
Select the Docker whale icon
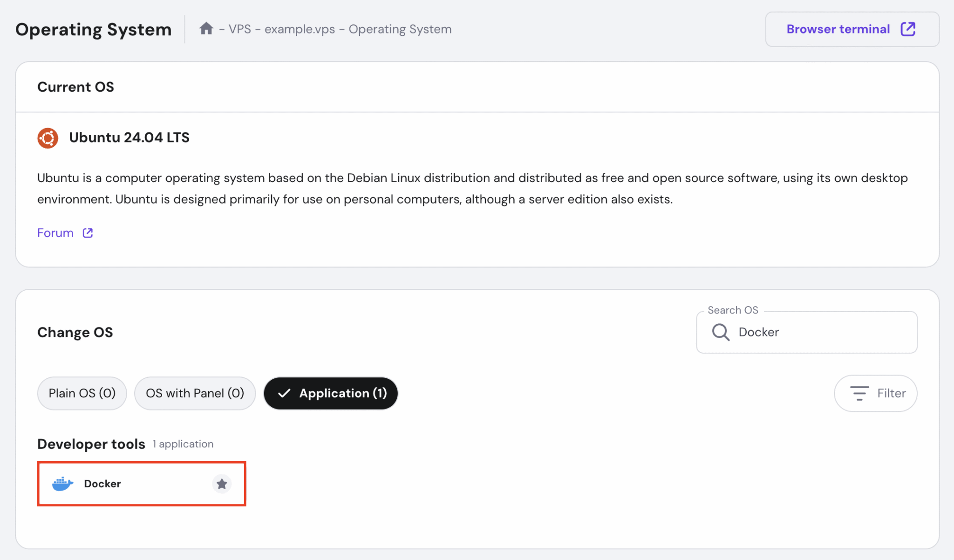[x=63, y=484]
